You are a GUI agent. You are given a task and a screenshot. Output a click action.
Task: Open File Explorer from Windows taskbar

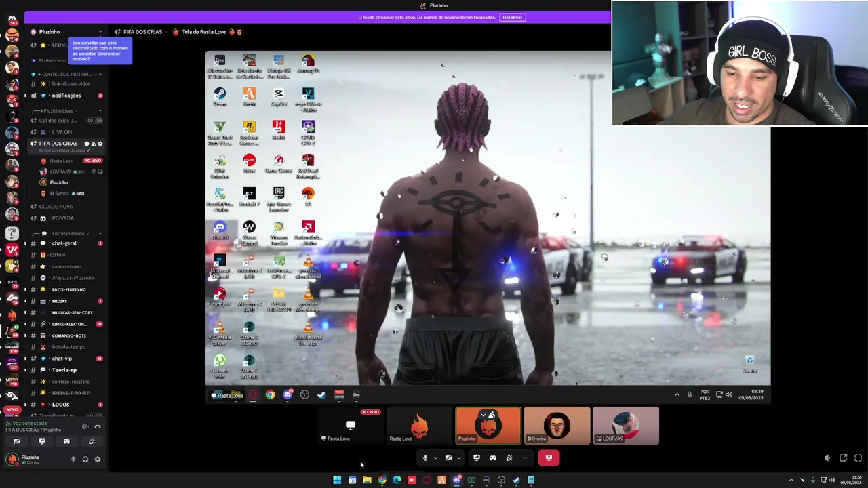click(x=367, y=480)
